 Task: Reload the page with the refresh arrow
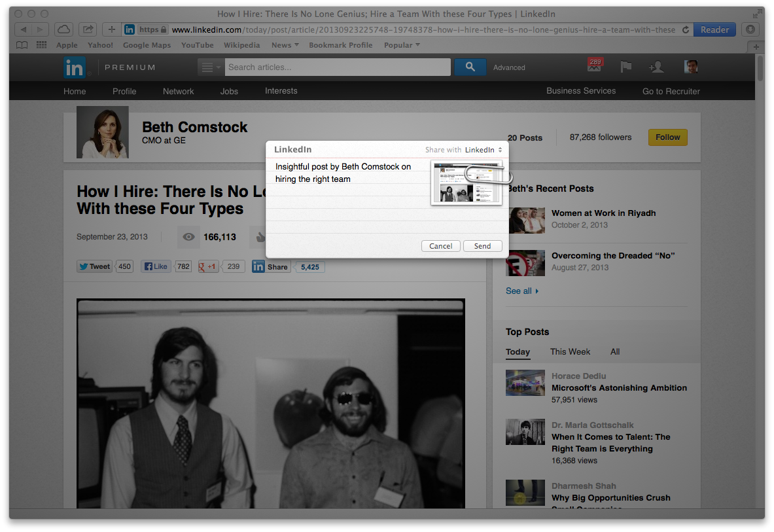coord(685,29)
